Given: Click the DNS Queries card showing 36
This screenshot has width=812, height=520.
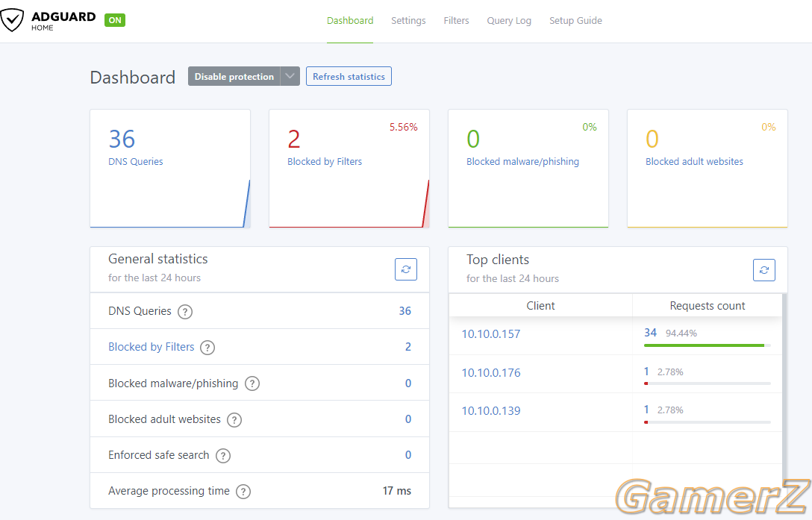Looking at the screenshot, I should pyautogui.click(x=170, y=169).
